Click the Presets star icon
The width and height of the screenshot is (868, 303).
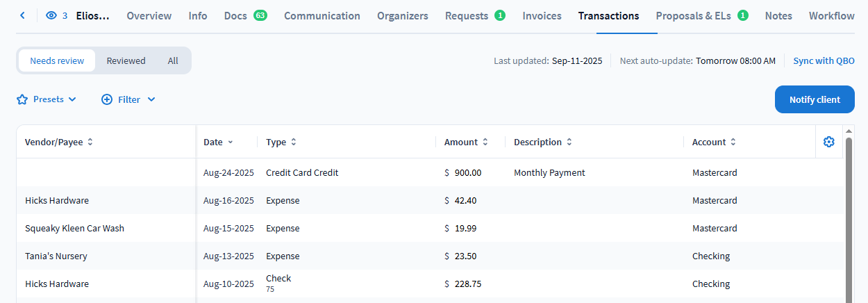point(22,99)
